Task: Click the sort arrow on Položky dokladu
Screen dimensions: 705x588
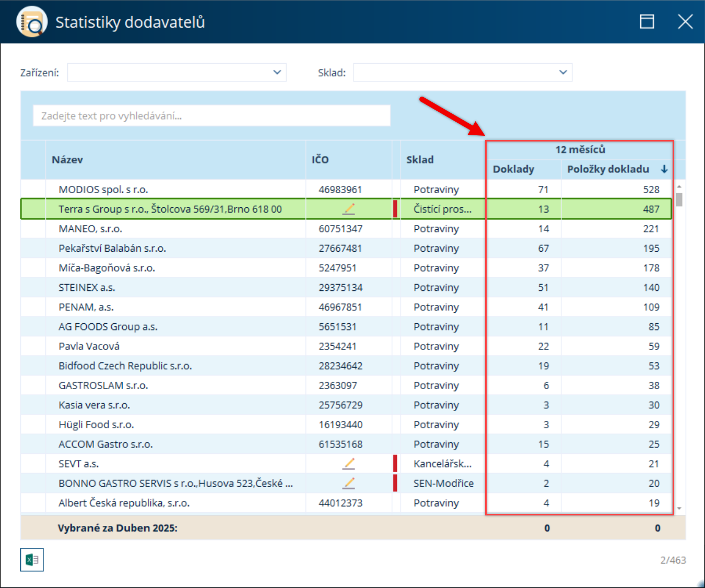Action: pos(664,169)
